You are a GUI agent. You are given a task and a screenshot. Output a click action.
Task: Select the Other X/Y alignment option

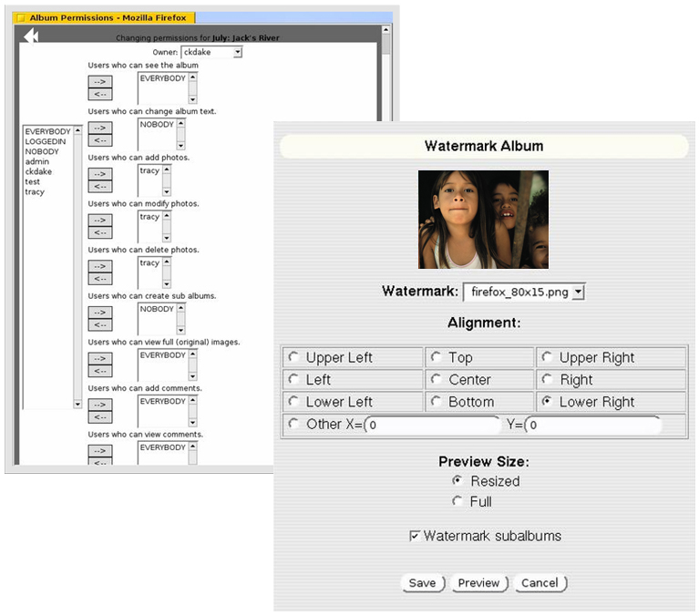click(293, 424)
